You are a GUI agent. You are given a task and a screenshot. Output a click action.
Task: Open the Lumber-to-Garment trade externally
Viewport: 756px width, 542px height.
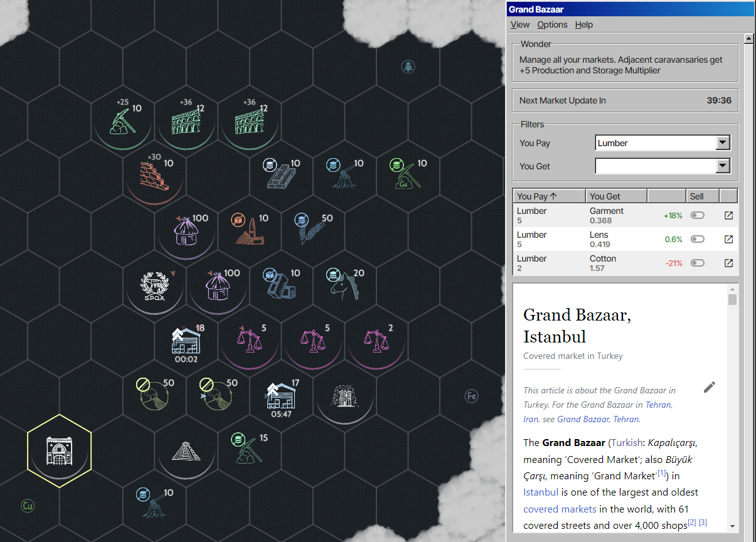pos(728,215)
